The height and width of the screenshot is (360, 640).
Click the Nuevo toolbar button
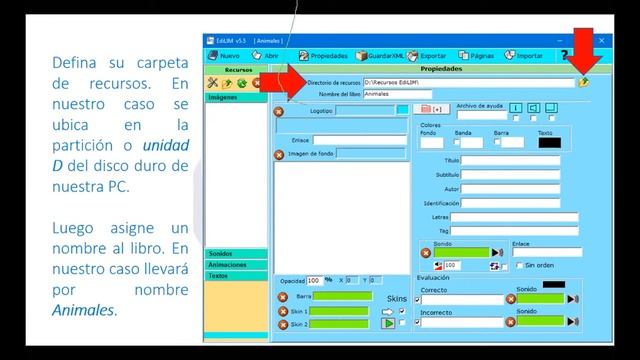point(224,56)
